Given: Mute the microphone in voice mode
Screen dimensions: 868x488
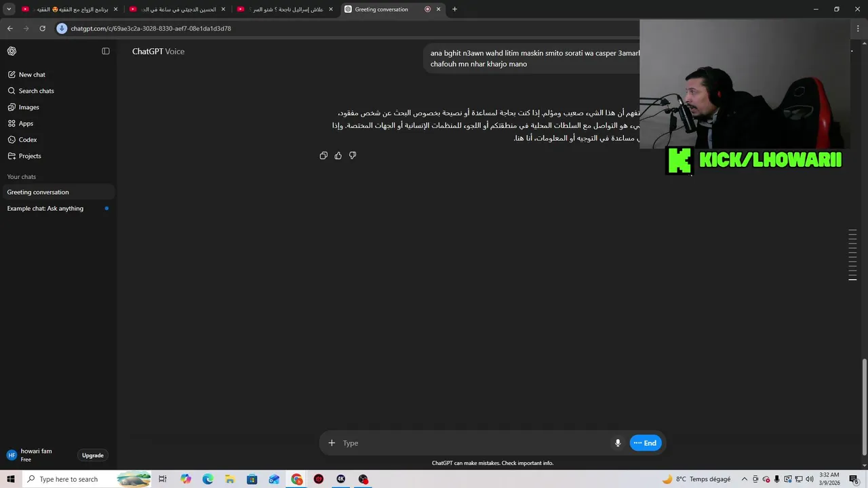Looking at the screenshot, I should tap(618, 443).
